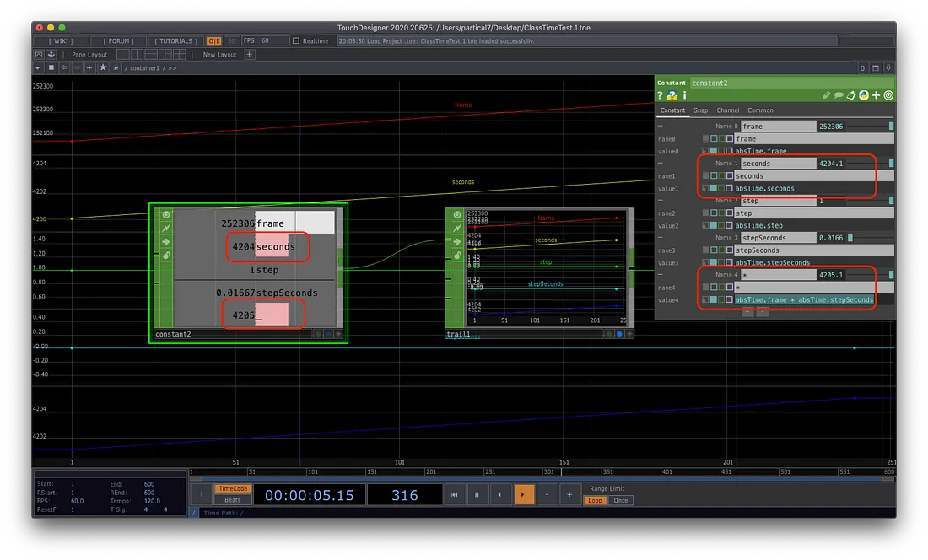The width and height of the screenshot is (928, 560).
Task: Click the bookmark star icon in path bar
Action: pos(103,67)
